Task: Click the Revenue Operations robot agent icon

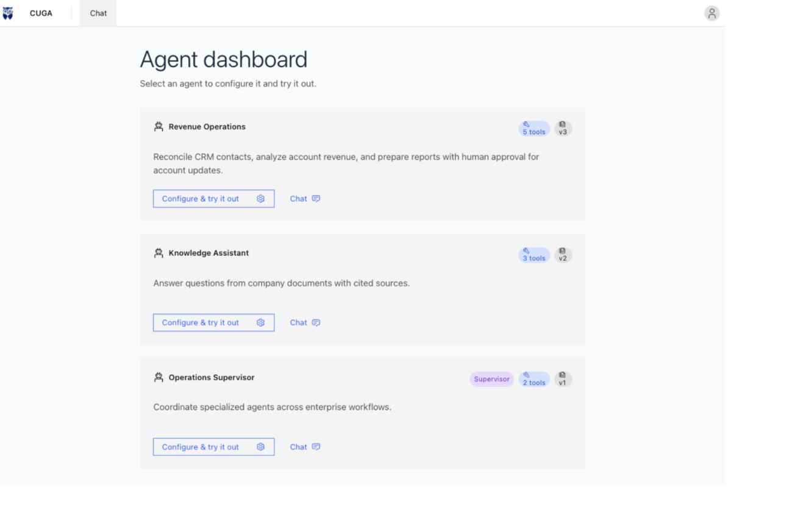Action: coord(159,127)
